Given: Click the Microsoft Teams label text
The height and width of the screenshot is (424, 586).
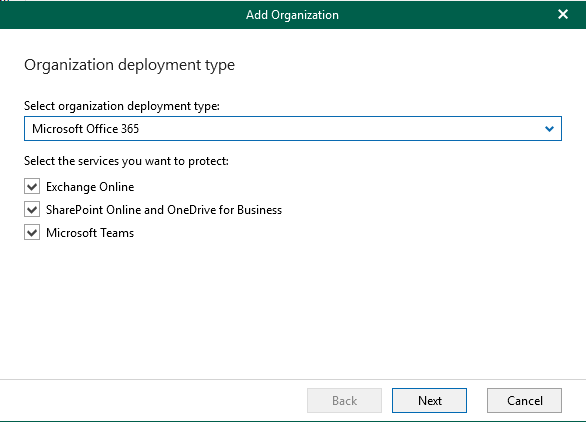Looking at the screenshot, I should 90,233.
